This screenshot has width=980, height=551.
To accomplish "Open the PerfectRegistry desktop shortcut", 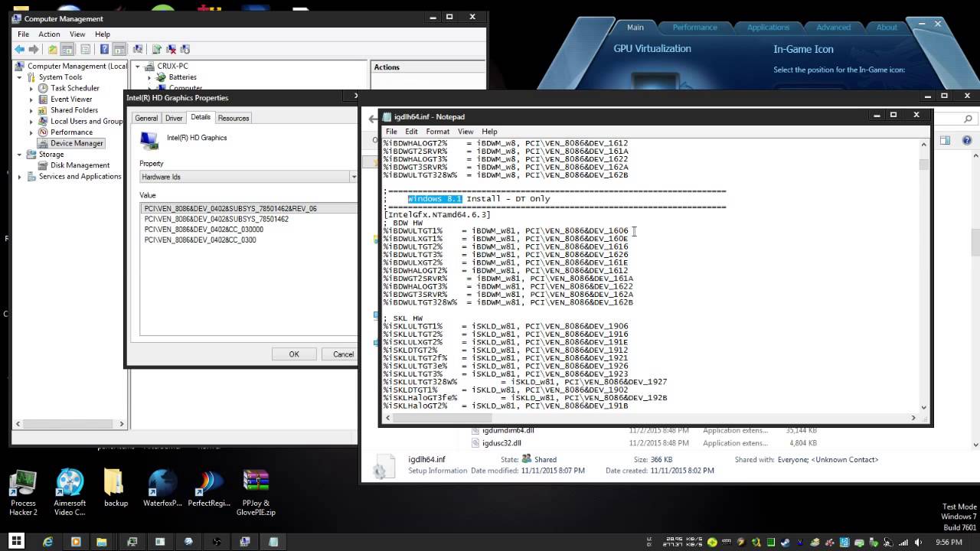I will [x=209, y=488].
